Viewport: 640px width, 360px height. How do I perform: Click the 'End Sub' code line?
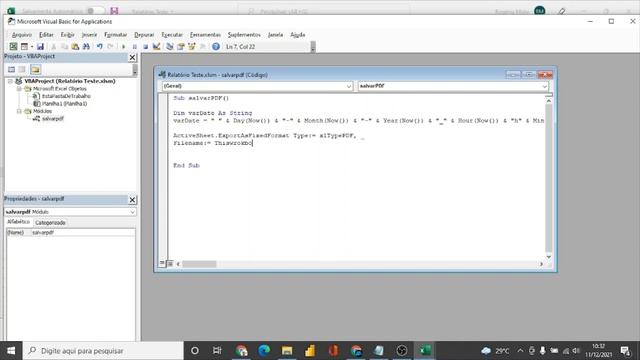click(186, 165)
